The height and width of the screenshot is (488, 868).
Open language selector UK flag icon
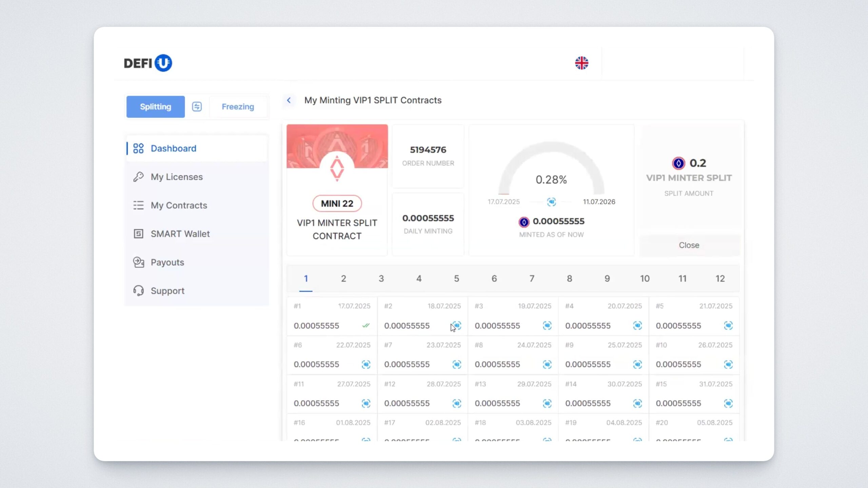point(581,63)
